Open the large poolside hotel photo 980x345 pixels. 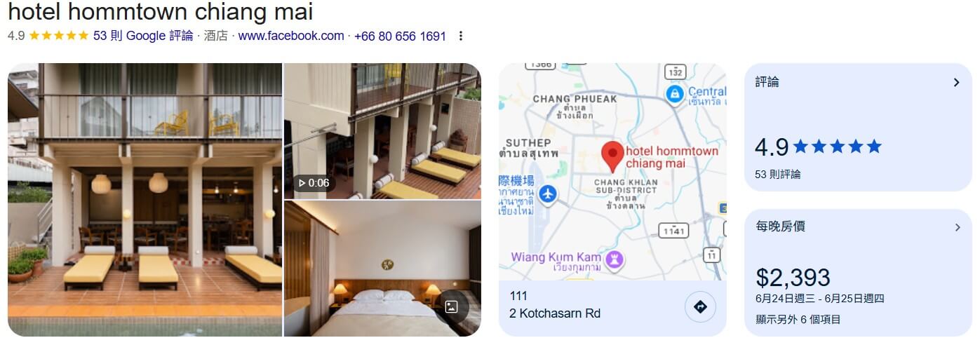[145, 200]
